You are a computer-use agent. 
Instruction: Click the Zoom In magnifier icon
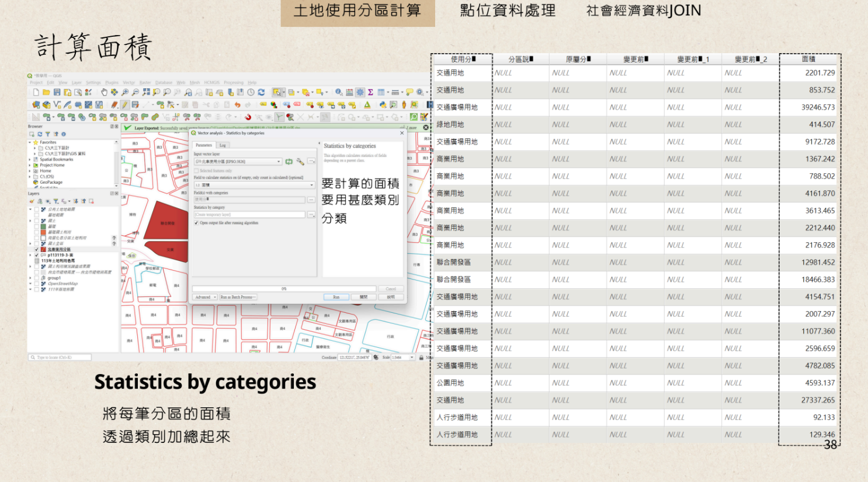pos(125,92)
